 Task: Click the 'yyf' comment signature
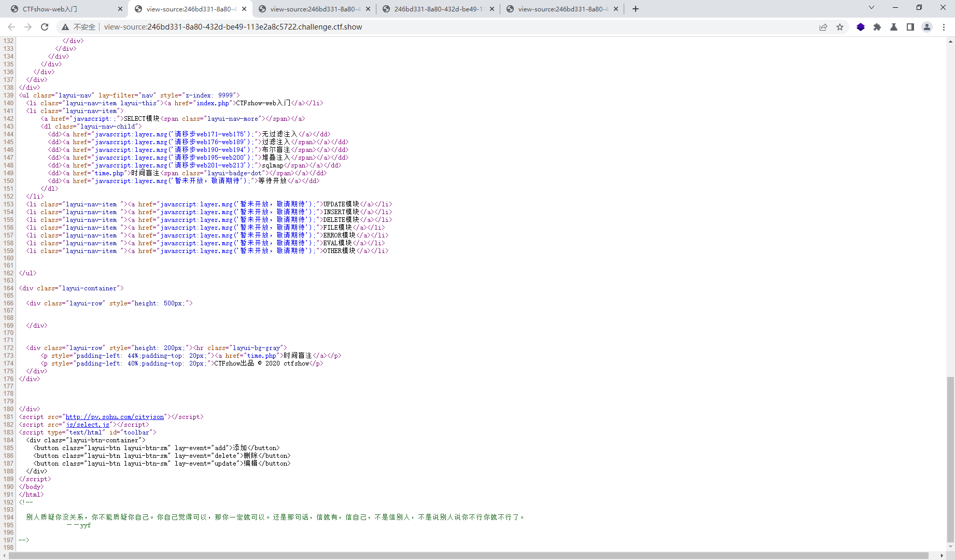tap(86, 525)
